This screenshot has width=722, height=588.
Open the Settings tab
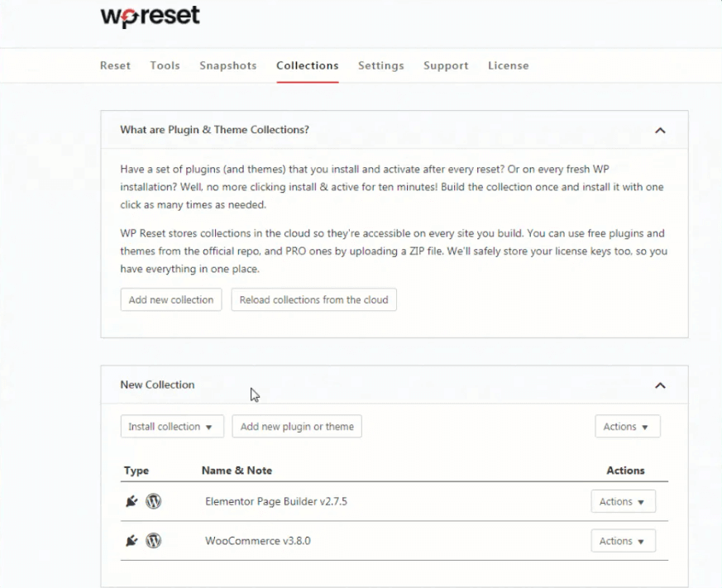(380, 65)
